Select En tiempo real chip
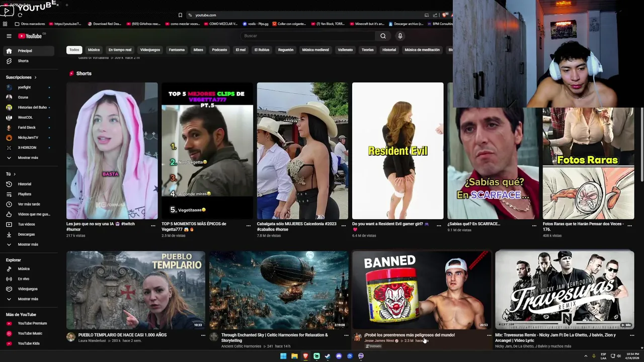This screenshot has height=362, width=644. tap(120, 50)
